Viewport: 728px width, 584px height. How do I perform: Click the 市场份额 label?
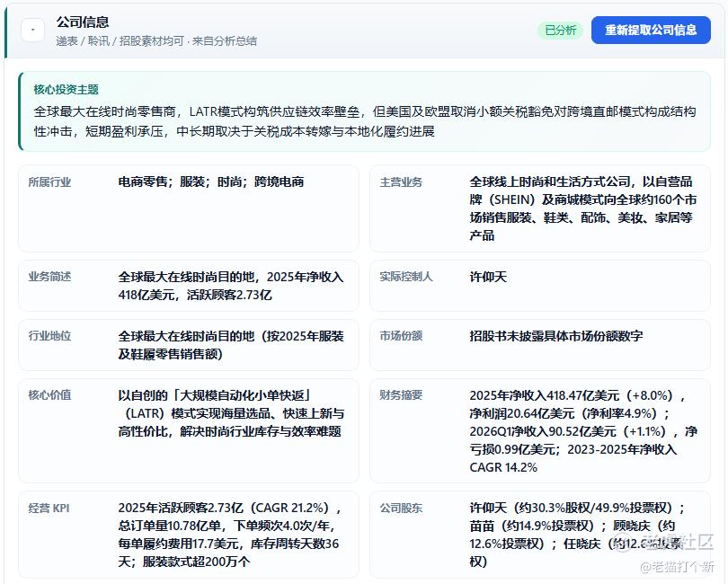(x=401, y=336)
